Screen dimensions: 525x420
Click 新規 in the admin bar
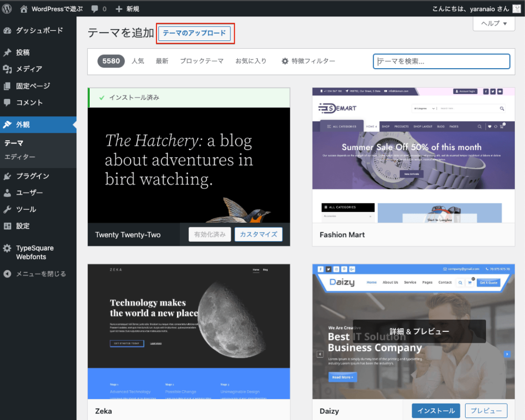pyautogui.click(x=133, y=9)
